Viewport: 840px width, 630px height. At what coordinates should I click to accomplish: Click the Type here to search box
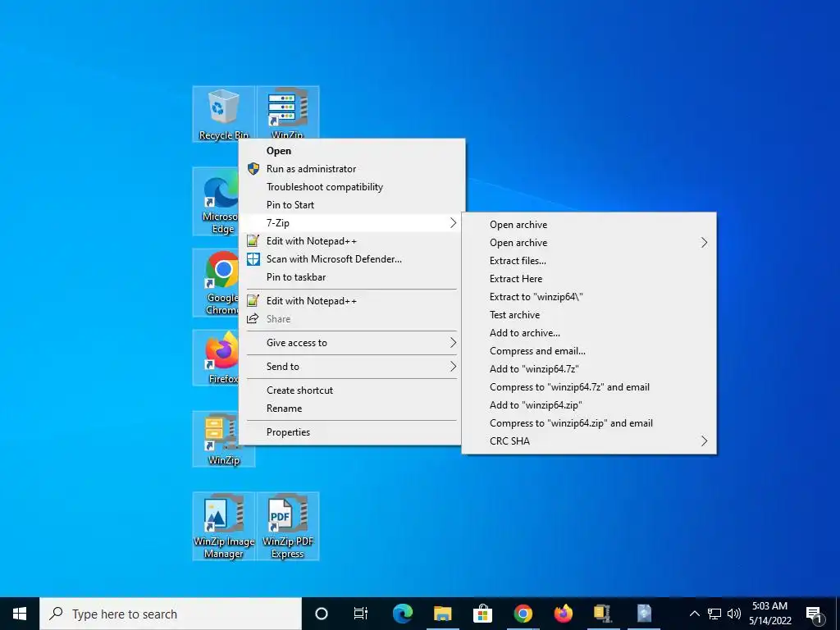pos(171,614)
